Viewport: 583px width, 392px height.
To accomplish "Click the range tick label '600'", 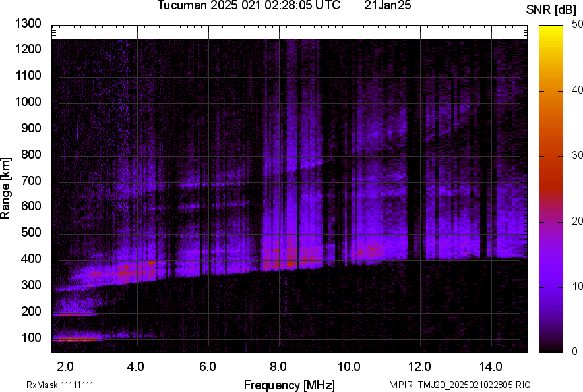I will [x=31, y=206].
